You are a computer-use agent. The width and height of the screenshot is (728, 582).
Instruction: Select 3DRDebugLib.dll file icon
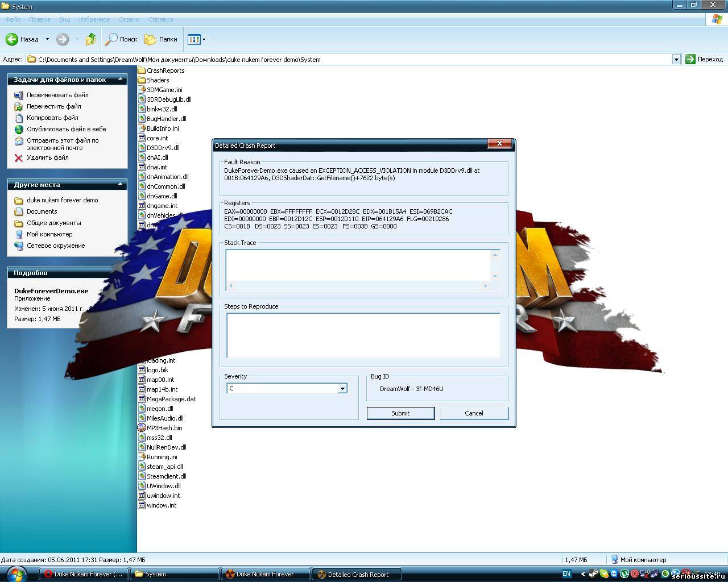tap(142, 99)
